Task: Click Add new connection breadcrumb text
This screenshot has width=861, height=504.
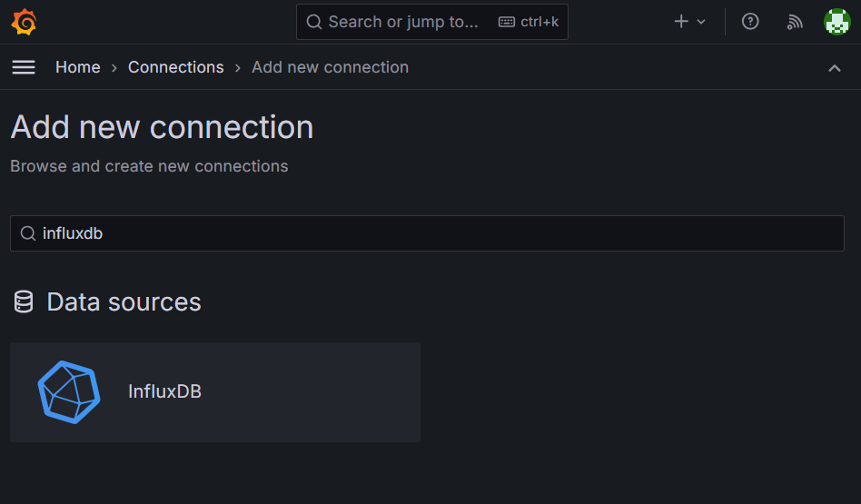Action: 330,67
